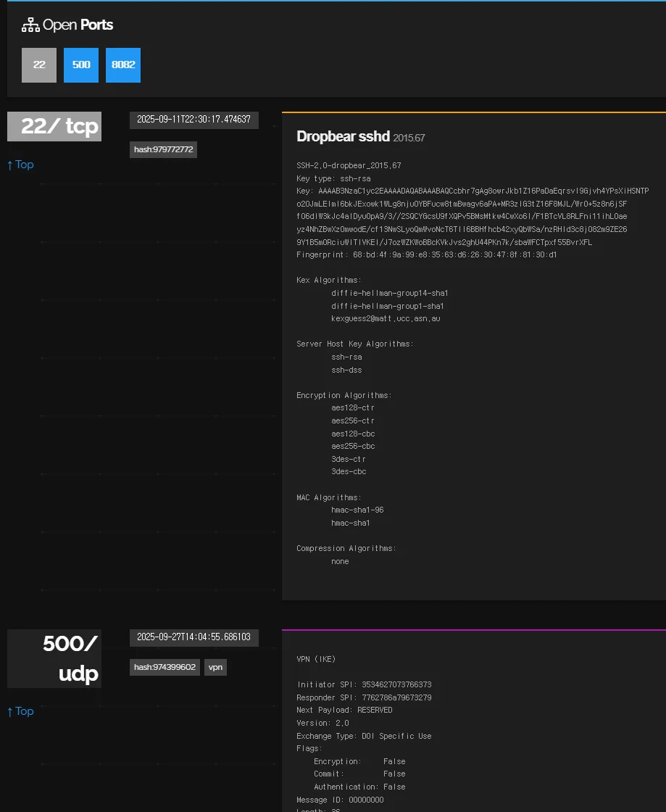
Task: Click Version: 2.0 line
Action: 323,723
